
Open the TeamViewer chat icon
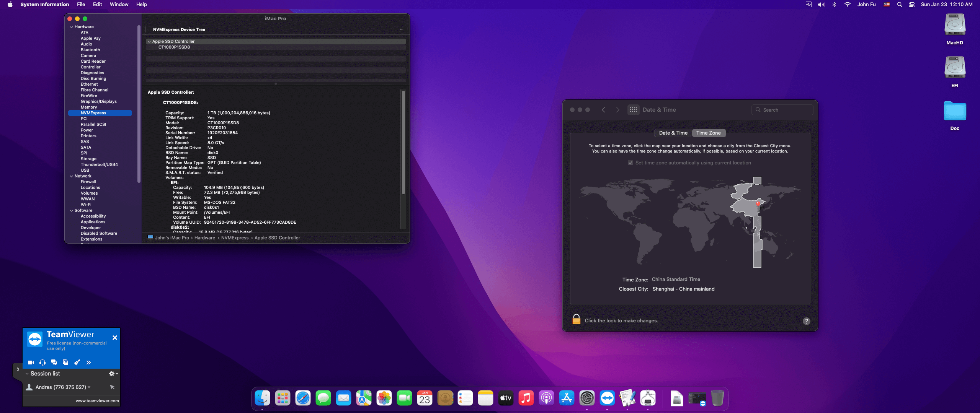tap(54, 363)
